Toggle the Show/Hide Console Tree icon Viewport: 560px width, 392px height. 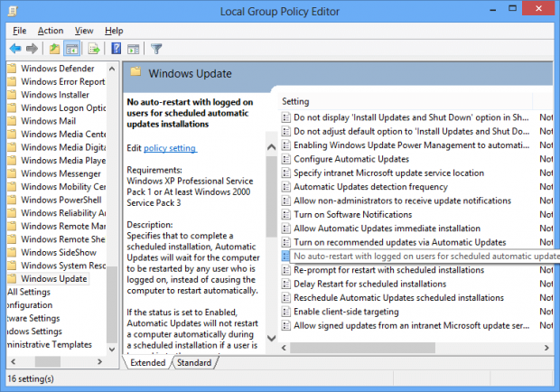coord(71,49)
